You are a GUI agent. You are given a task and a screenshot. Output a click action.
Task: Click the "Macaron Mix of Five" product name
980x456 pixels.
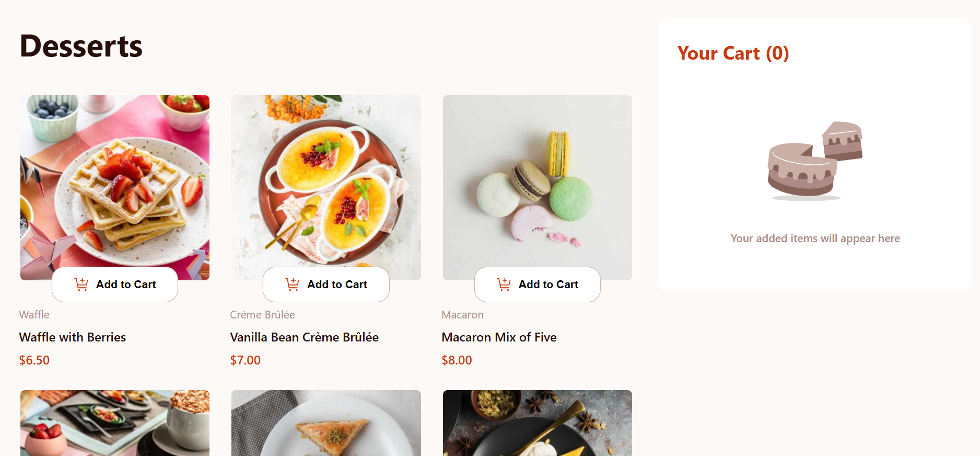[x=499, y=337]
